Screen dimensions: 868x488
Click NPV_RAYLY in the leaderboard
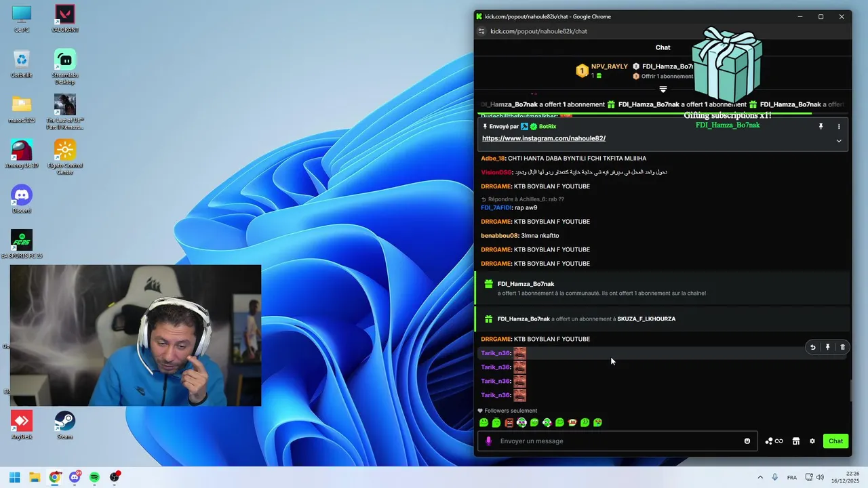point(610,66)
